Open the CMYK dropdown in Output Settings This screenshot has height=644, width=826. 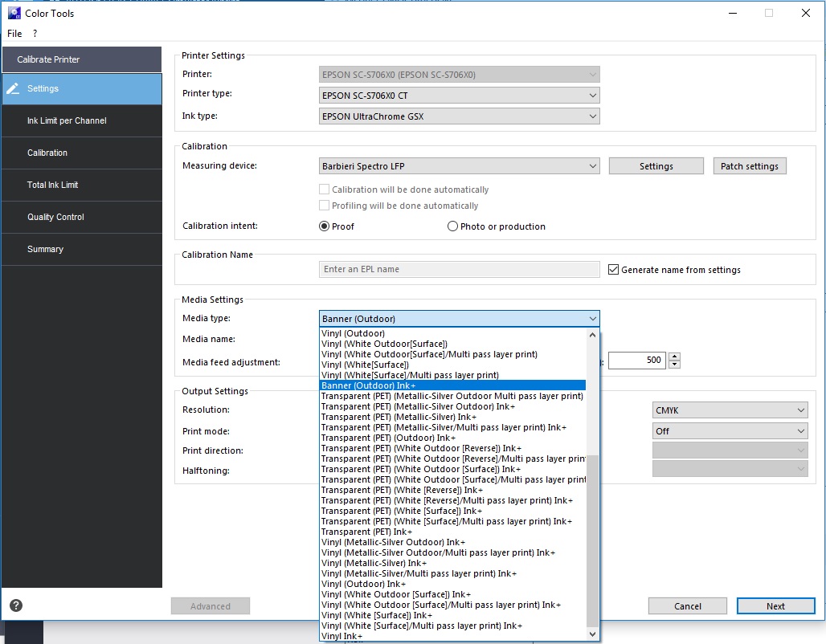(x=730, y=410)
